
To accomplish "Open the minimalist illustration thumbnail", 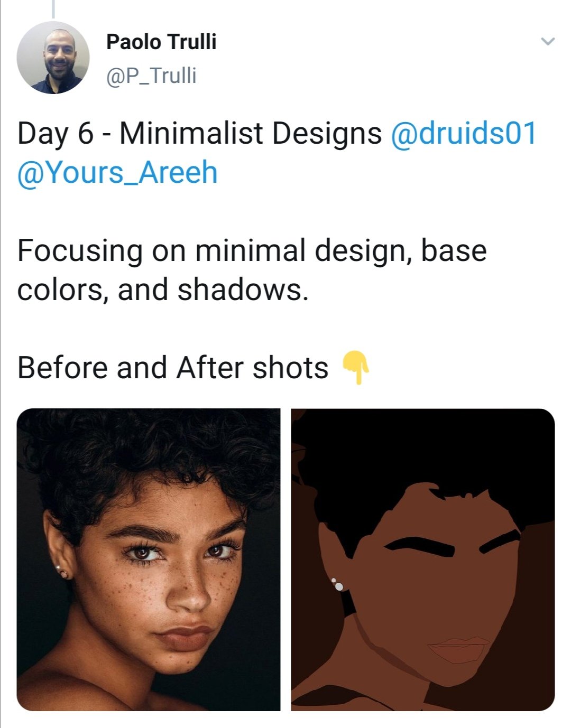I will pos(422,559).
